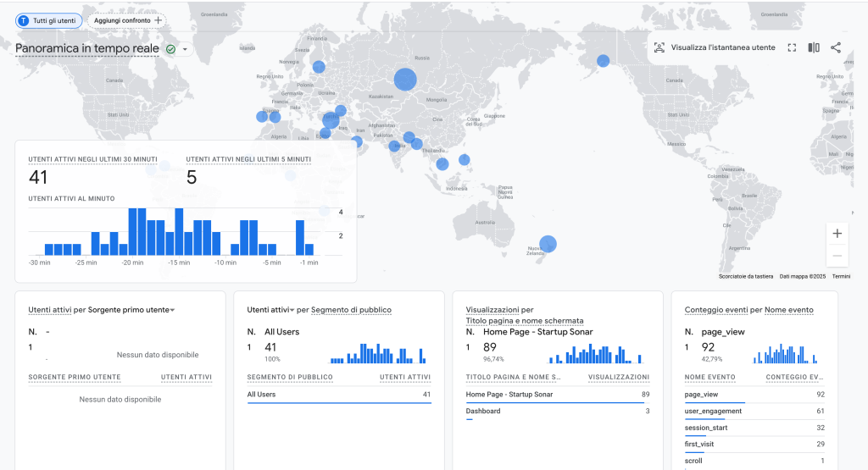Zoom out the map with minus button
This screenshot has width=868, height=470.
[x=837, y=255]
